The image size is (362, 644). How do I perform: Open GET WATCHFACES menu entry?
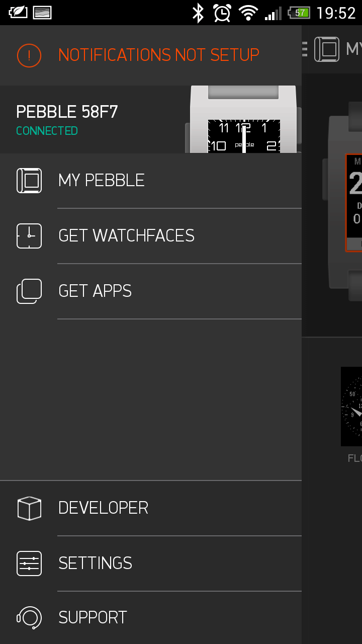(x=126, y=235)
